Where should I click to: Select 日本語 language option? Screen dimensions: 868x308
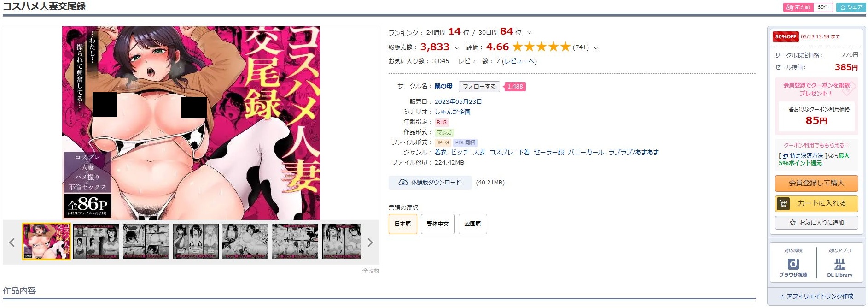(x=403, y=224)
